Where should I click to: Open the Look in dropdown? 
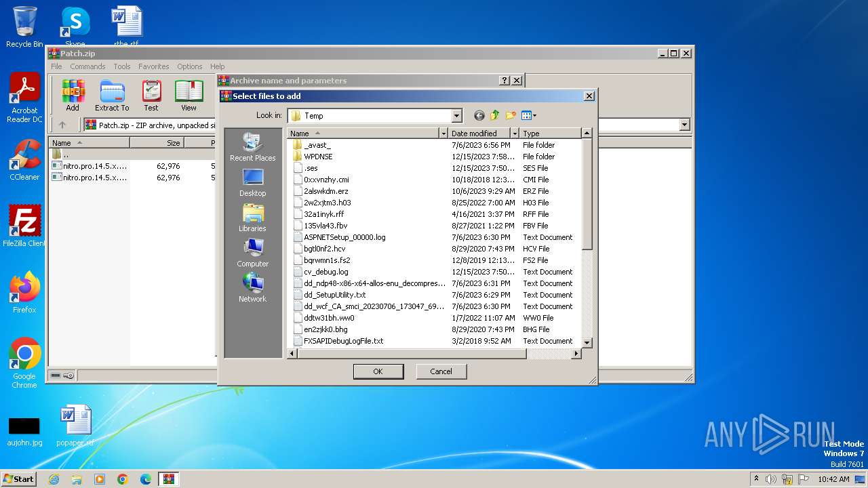click(x=456, y=116)
